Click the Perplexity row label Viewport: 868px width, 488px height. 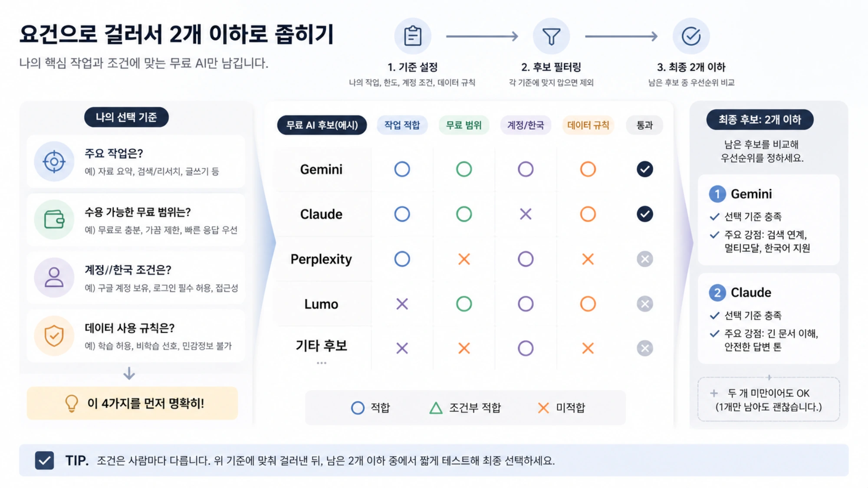[321, 259]
